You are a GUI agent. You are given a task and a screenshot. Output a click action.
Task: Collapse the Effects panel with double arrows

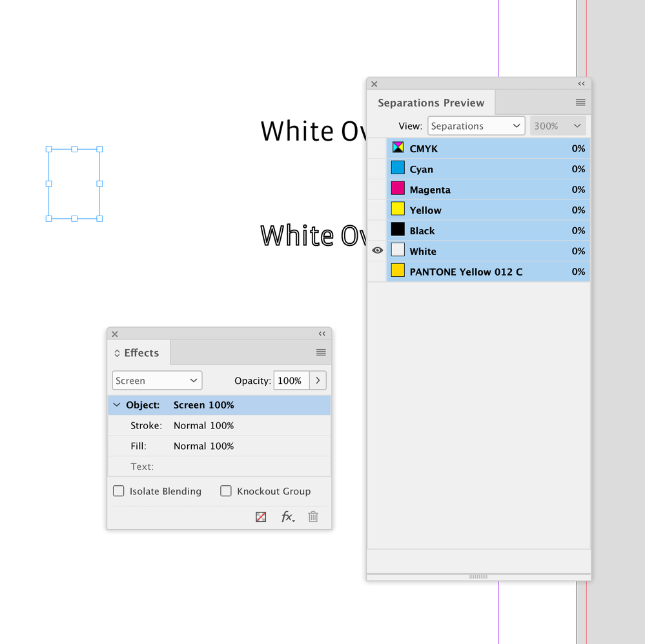tap(322, 334)
